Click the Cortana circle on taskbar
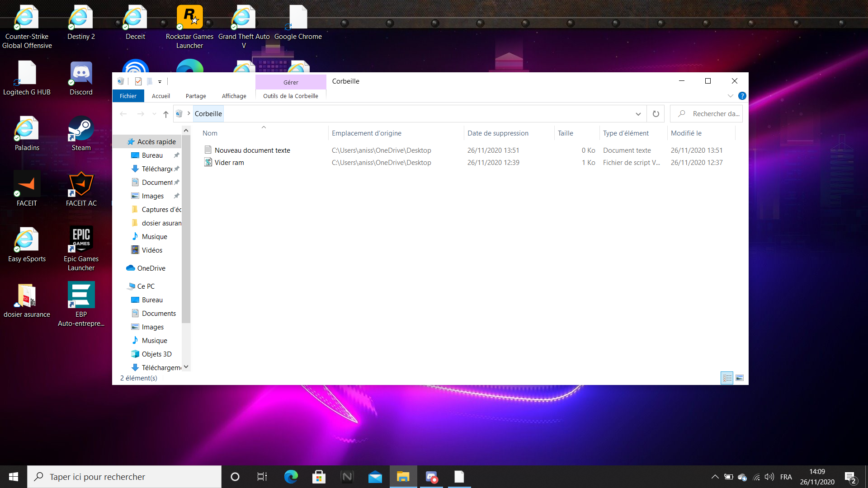The image size is (868, 488). [235, 477]
